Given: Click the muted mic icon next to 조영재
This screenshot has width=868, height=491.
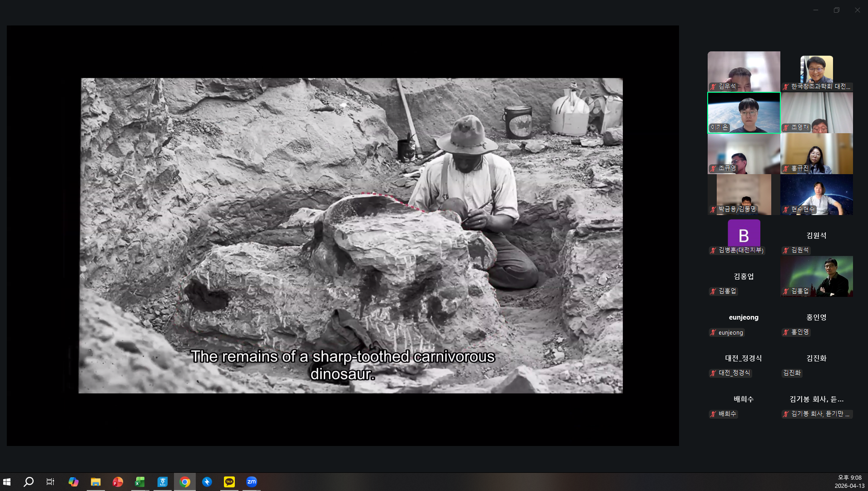Looking at the screenshot, I should (x=786, y=127).
